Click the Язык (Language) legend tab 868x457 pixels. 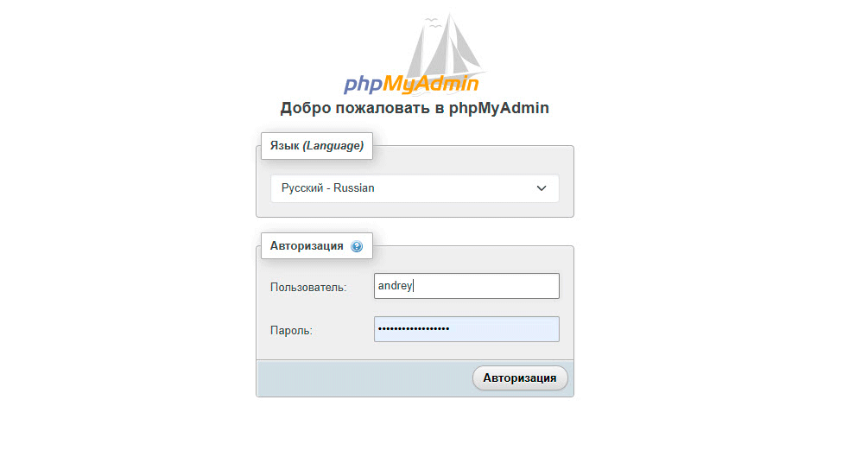(317, 146)
